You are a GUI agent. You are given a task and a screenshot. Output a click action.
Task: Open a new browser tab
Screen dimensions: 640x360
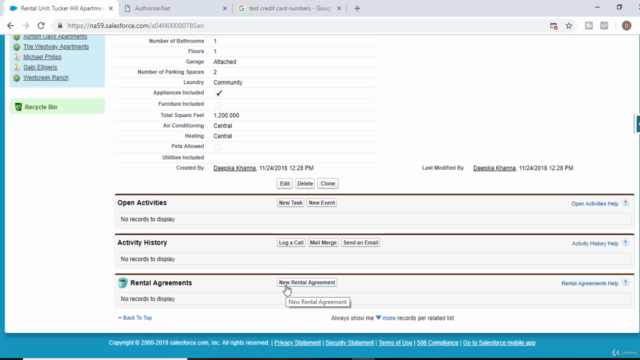click(357, 8)
